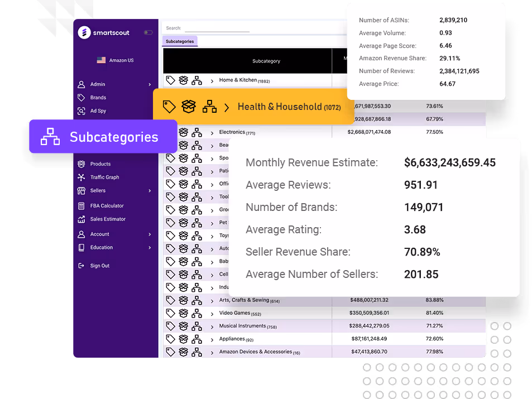The width and height of the screenshot is (532, 399).
Task: Click tag icon in Health & Household banner
Action: point(169,107)
